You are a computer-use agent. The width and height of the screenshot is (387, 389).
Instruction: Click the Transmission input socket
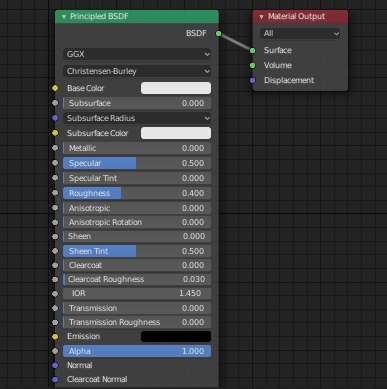[55, 308]
